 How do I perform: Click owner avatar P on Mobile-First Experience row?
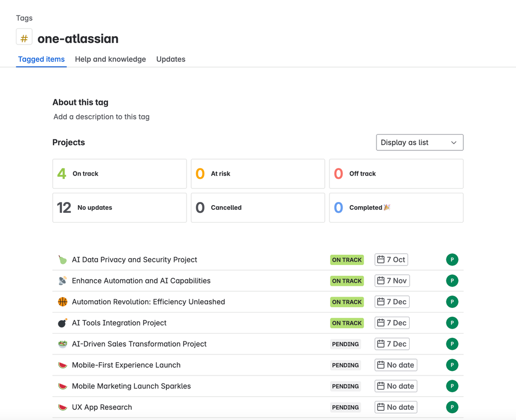click(x=452, y=365)
